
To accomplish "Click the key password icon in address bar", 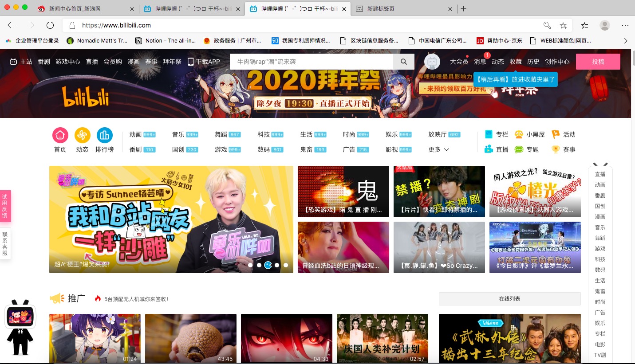I will pyautogui.click(x=547, y=25).
